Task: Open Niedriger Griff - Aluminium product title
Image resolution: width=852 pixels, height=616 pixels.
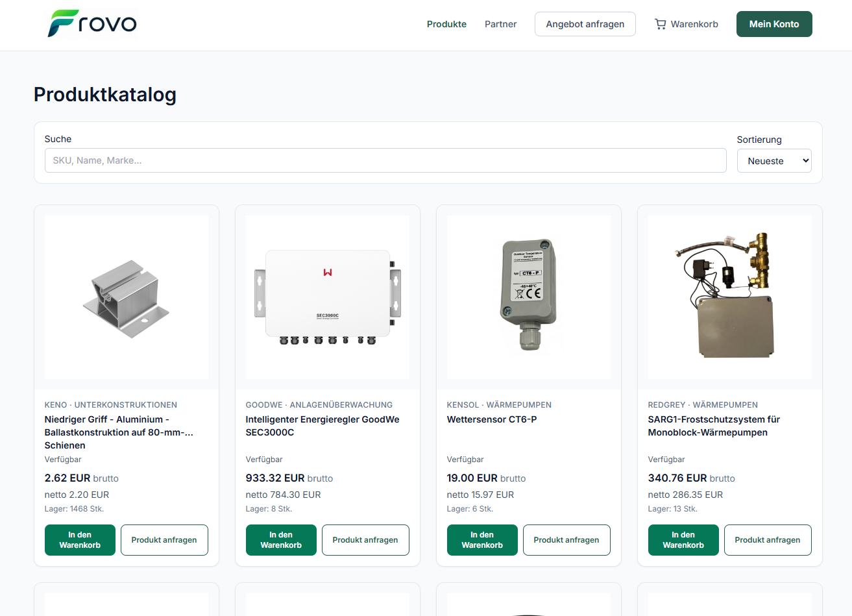Action: point(119,432)
